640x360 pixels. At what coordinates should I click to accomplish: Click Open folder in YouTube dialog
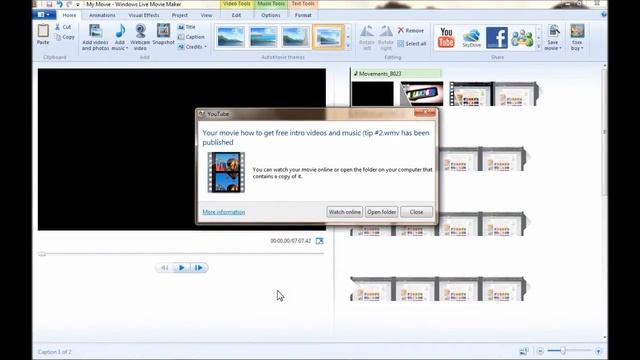(381, 212)
